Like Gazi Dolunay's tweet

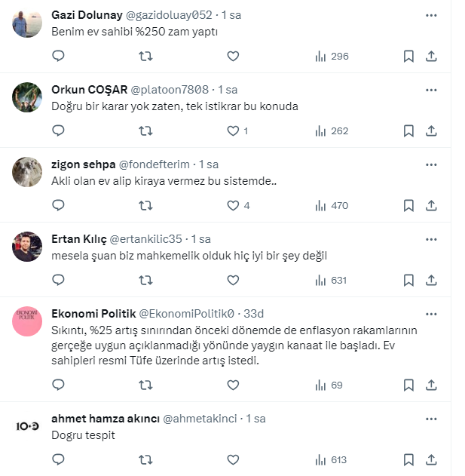pos(233,56)
